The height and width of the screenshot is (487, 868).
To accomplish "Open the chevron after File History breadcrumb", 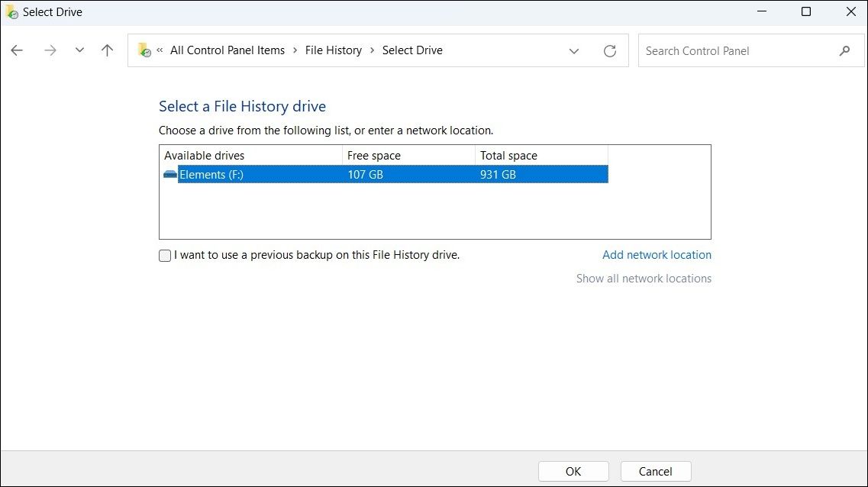I will click(x=372, y=50).
